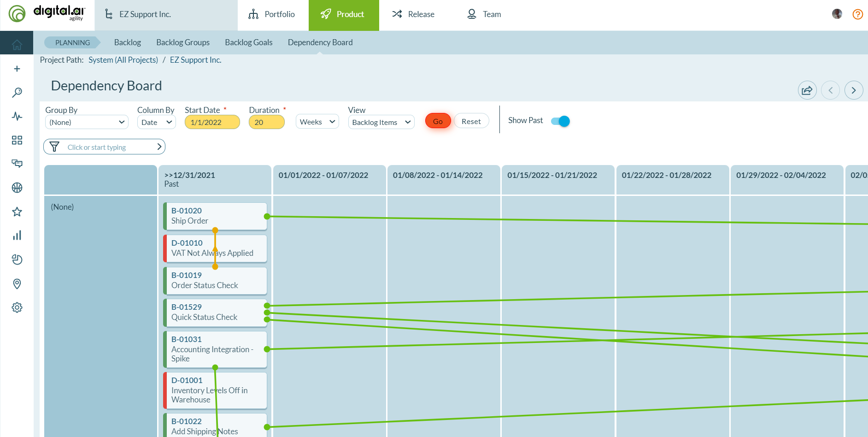Toggle the Show Past switch

click(x=560, y=121)
